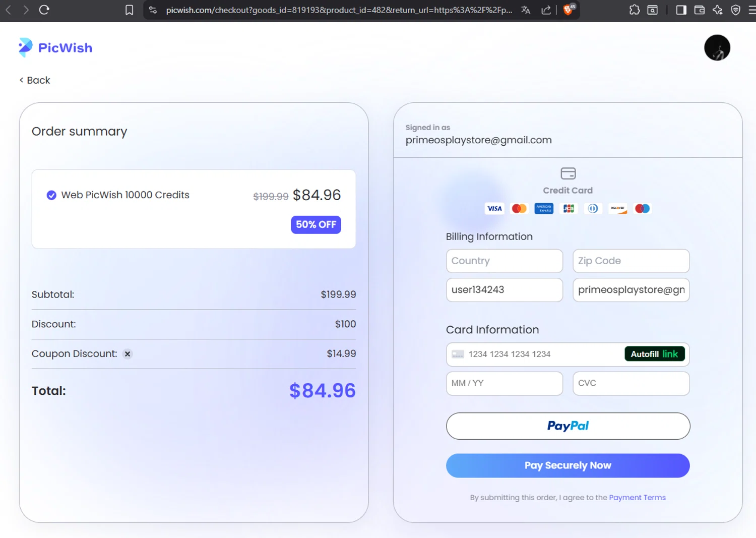Click the Subtotal $199.99 value
Image resolution: width=756 pixels, height=538 pixels.
tap(338, 294)
